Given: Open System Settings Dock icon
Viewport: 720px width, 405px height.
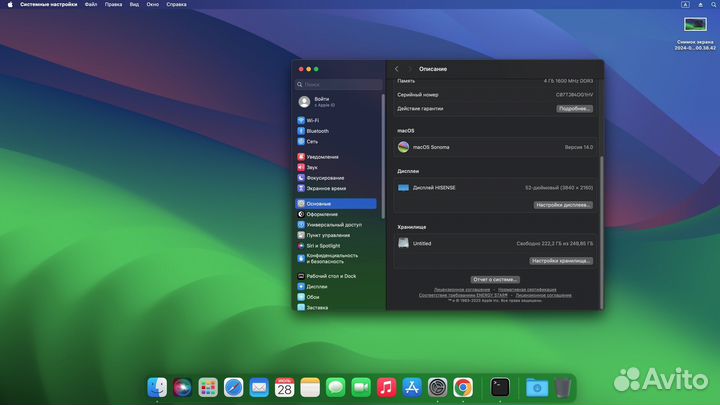Looking at the screenshot, I should click(438, 387).
